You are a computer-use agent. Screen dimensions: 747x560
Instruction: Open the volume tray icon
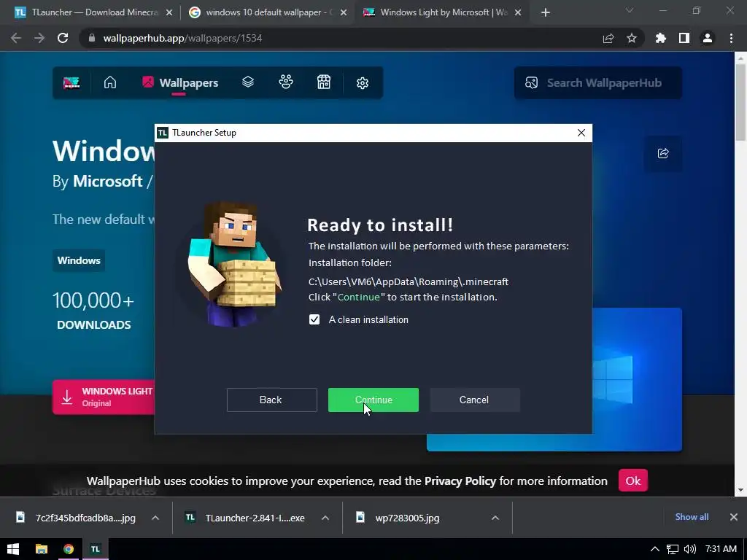tap(689, 549)
